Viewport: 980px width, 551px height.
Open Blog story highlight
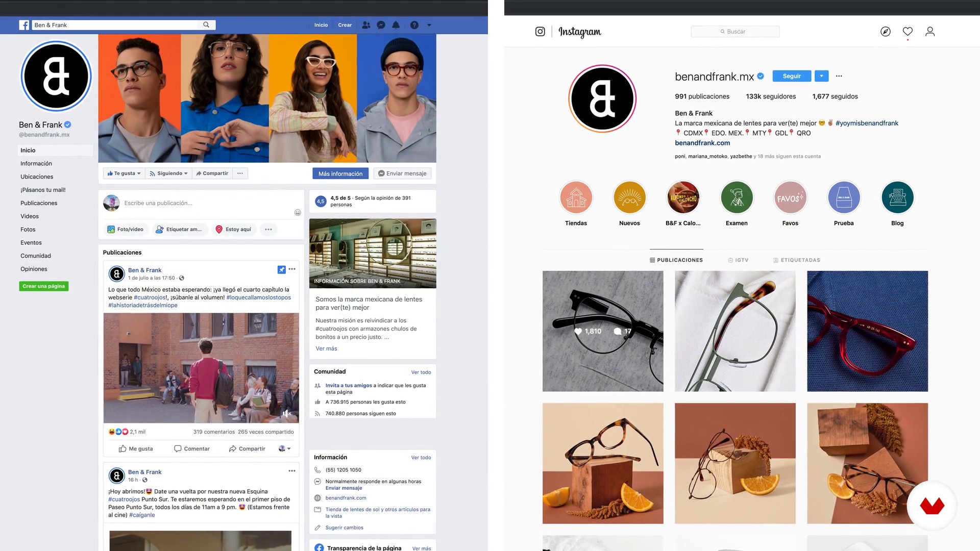(x=897, y=197)
